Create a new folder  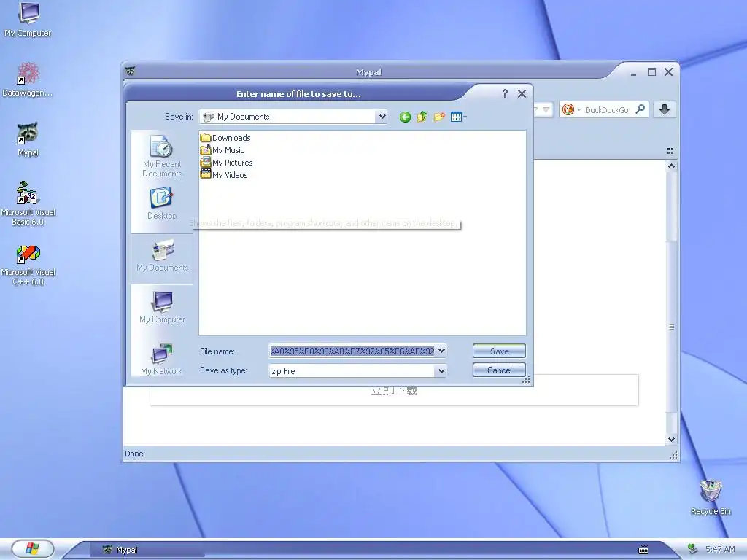click(438, 117)
